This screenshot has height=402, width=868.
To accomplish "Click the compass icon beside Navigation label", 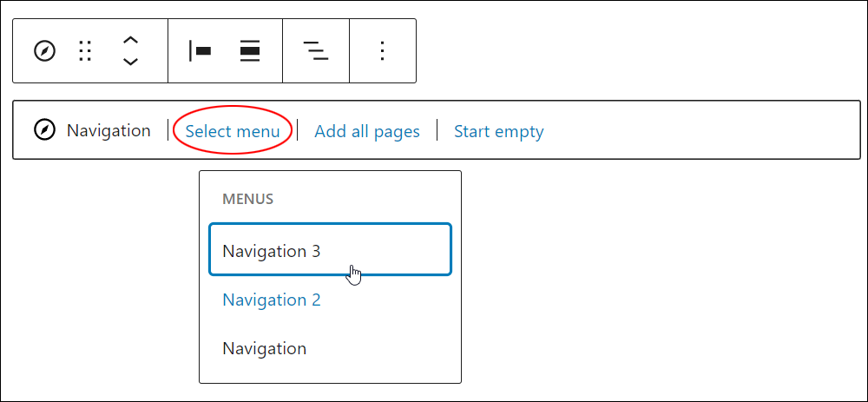I will click(45, 131).
